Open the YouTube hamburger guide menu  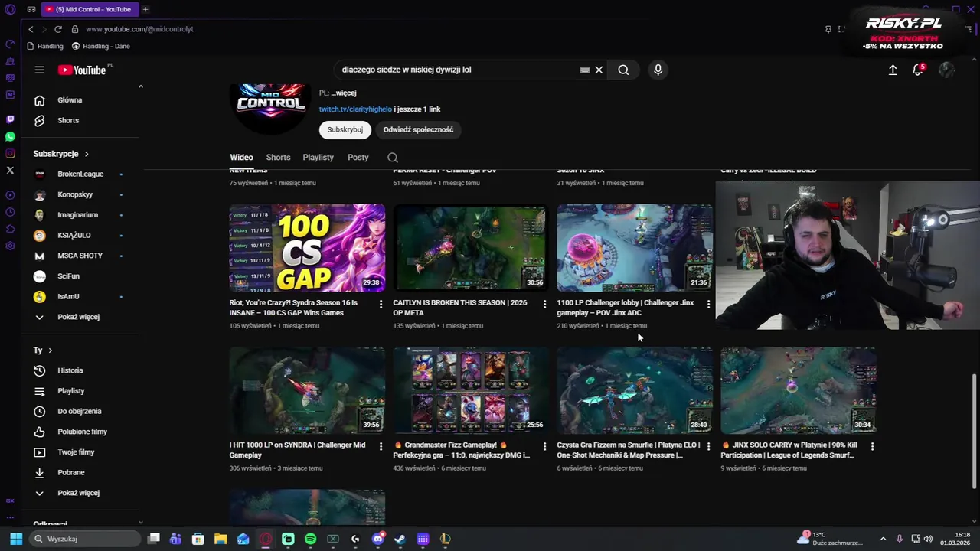tap(39, 70)
